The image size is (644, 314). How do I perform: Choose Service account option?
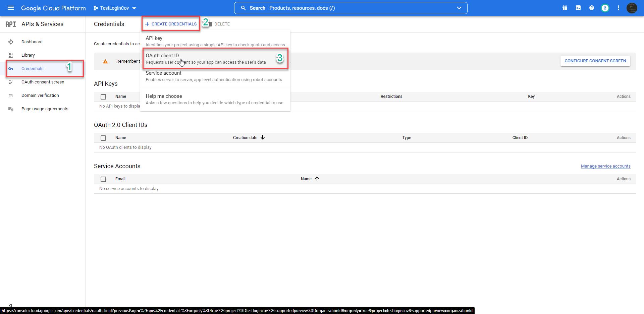[x=215, y=76]
